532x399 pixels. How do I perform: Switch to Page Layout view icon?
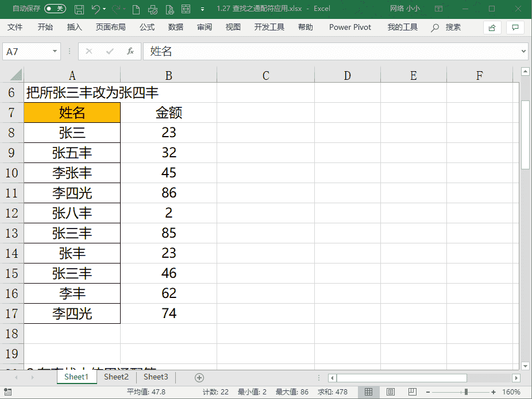pyautogui.click(x=391, y=392)
